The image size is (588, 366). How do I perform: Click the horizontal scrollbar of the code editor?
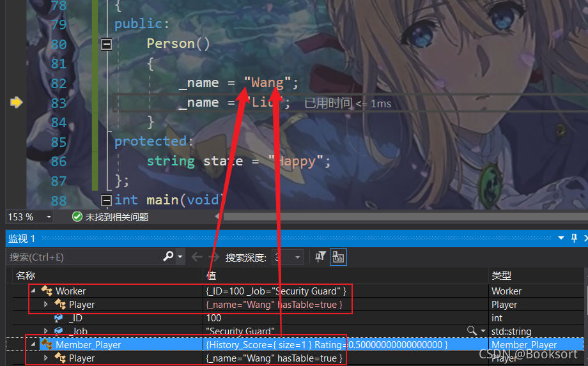tap(405, 217)
